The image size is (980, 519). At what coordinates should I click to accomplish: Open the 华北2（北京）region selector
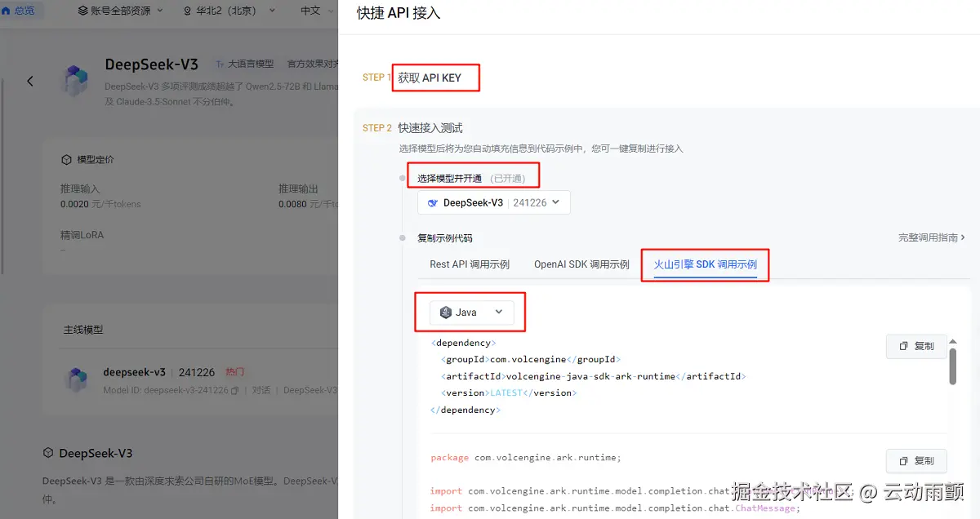[231, 11]
